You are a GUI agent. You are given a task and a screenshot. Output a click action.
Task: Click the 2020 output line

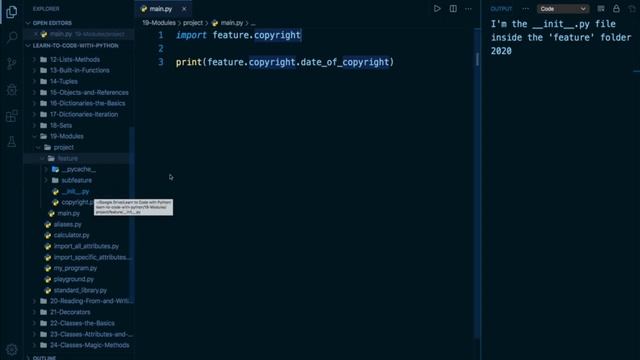(x=501, y=51)
